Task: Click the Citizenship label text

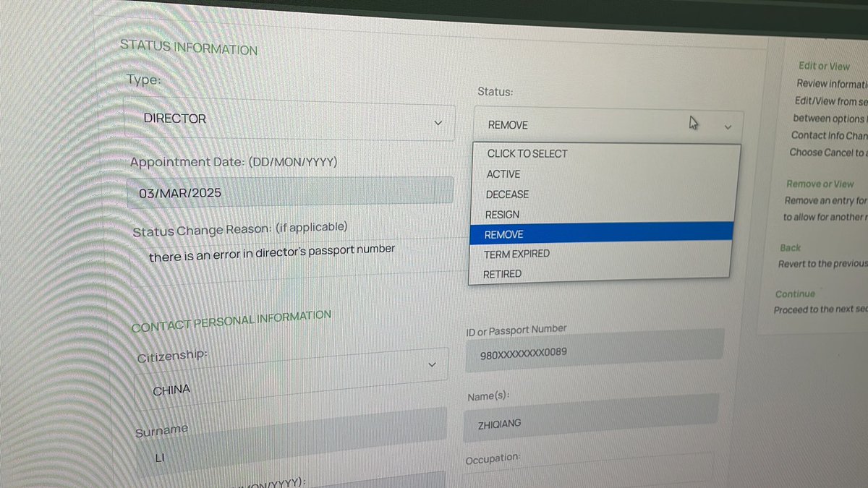Action: click(172, 356)
